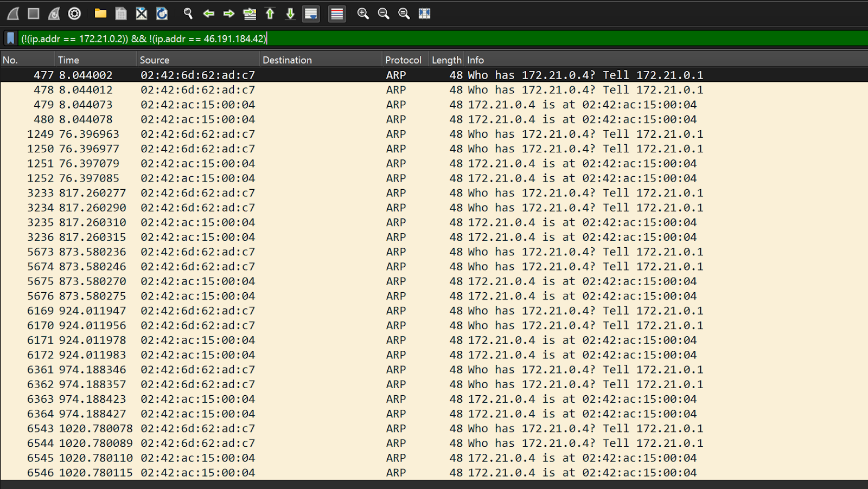The height and width of the screenshot is (489, 868).
Task: Sort packets by the Destination column
Action: tap(321, 60)
